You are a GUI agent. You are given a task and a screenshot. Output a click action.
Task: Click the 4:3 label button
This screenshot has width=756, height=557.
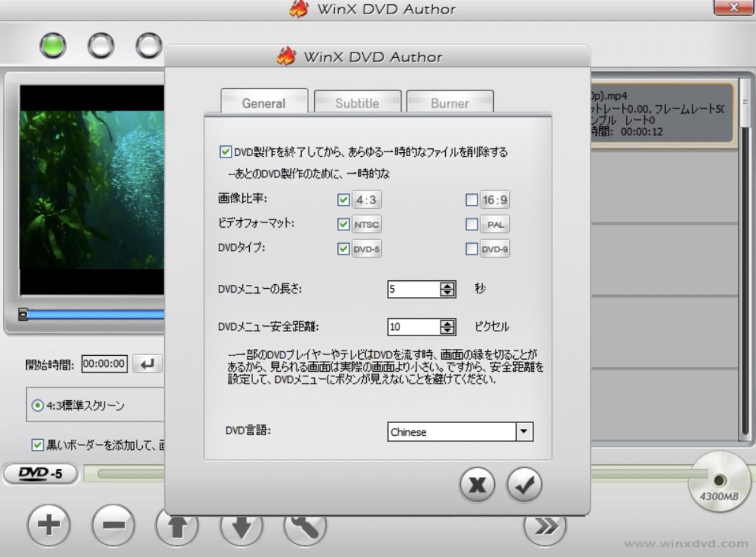367,200
